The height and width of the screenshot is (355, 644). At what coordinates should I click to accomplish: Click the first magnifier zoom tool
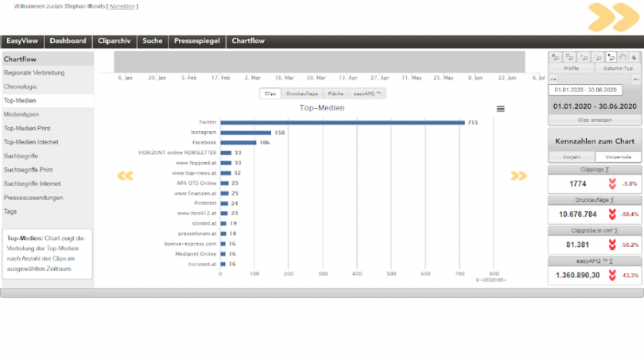click(x=556, y=57)
